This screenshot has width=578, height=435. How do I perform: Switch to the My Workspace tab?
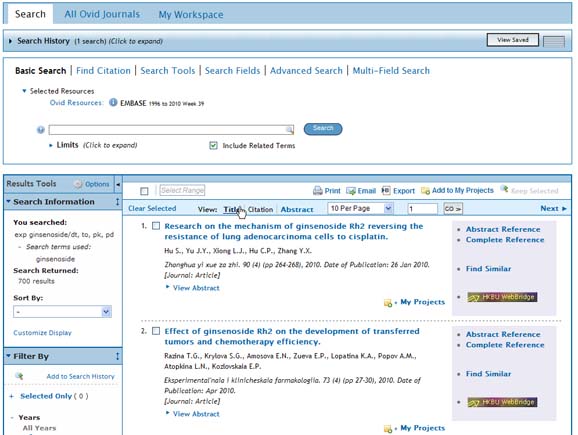191,14
